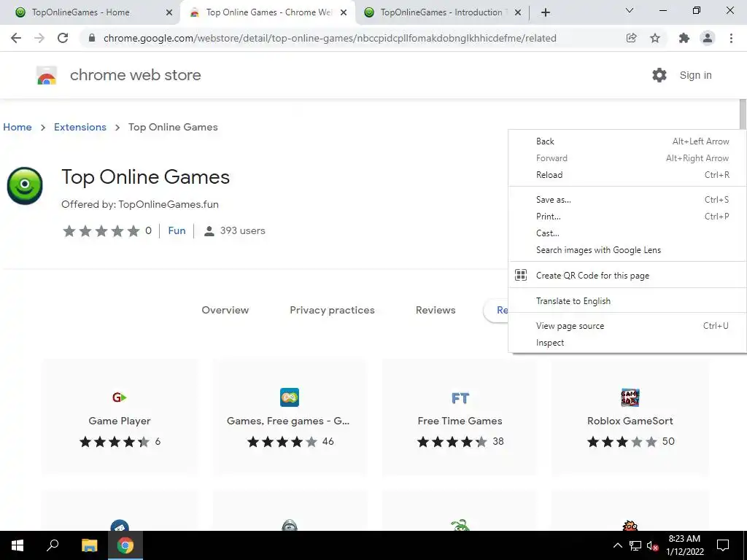
Task: Click the Sign in link
Action: point(695,75)
